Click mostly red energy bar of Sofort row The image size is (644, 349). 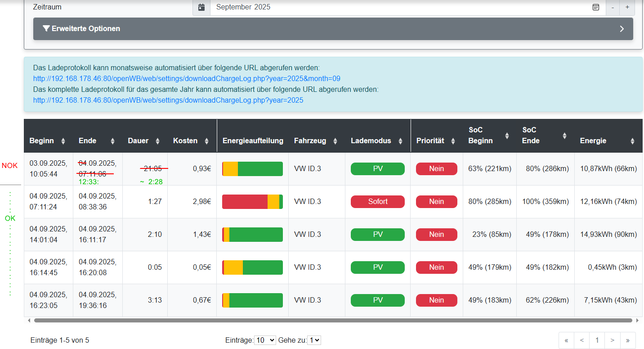click(x=252, y=202)
